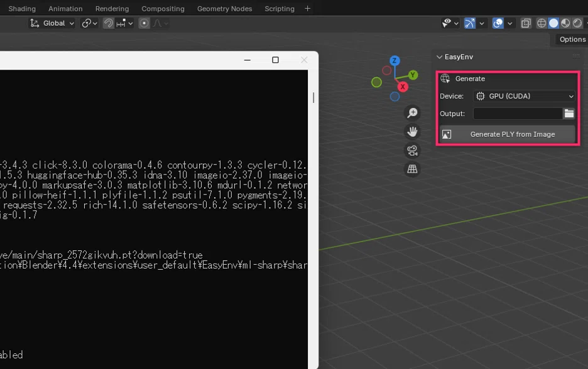Click "huggingface-hub-0.35.3" in console output
The image size is (588, 369).
pyautogui.click(x=82, y=175)
